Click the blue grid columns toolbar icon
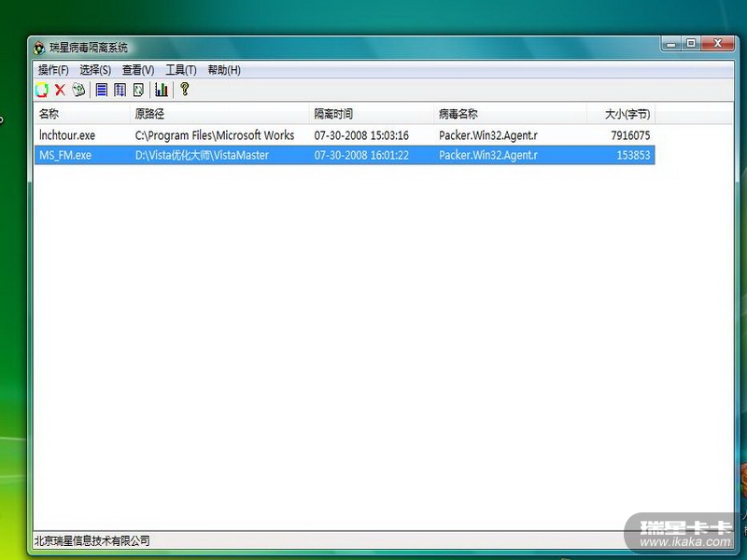This screenshot has height=560, width=747. point(120,90)
